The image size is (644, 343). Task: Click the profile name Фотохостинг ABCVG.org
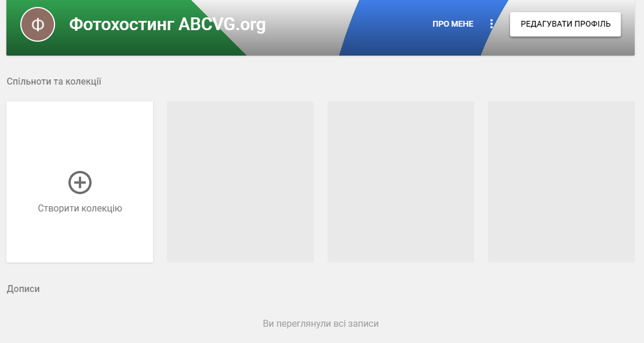tap(167, 24)
